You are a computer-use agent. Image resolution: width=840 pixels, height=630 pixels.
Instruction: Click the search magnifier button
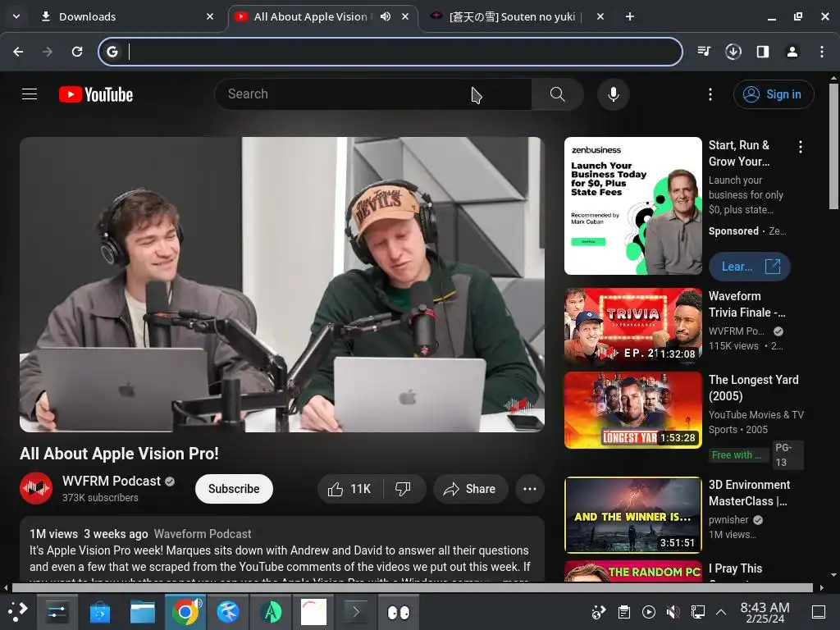coord(557,94)
